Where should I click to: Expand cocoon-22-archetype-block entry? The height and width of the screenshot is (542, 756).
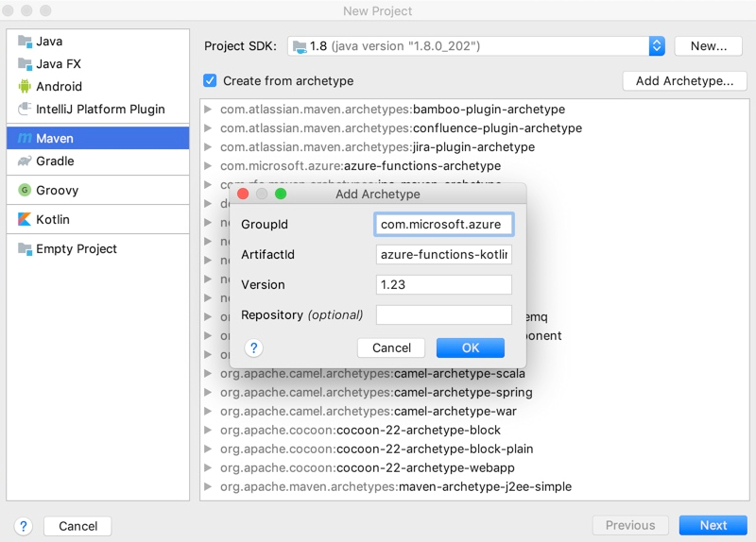(x=208, y=430)
